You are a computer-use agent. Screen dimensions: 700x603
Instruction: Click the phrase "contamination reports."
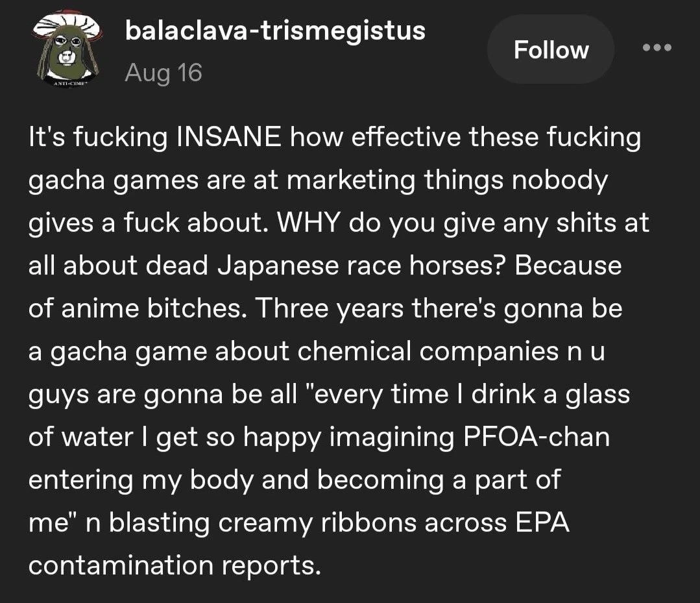click(x=175, y=565)
